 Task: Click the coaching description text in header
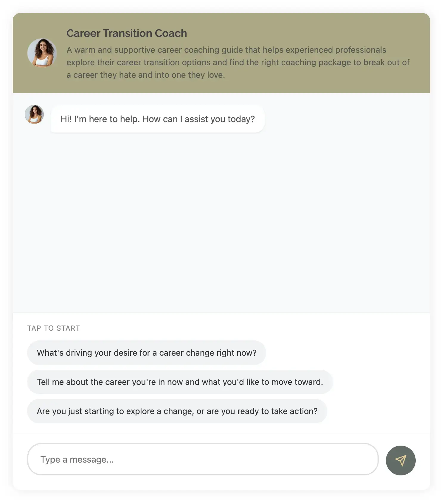coord(238,62)
